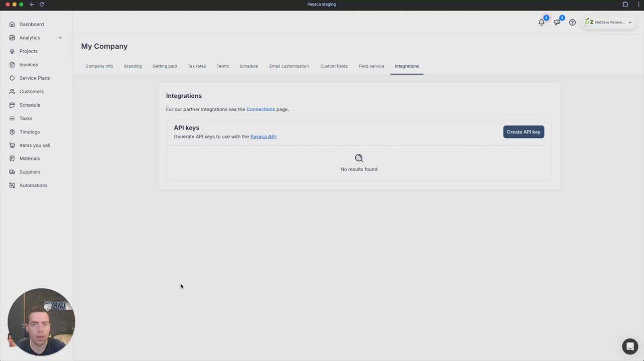
Task: Open the announcements megaphone icon
Action: coord(557,22)
